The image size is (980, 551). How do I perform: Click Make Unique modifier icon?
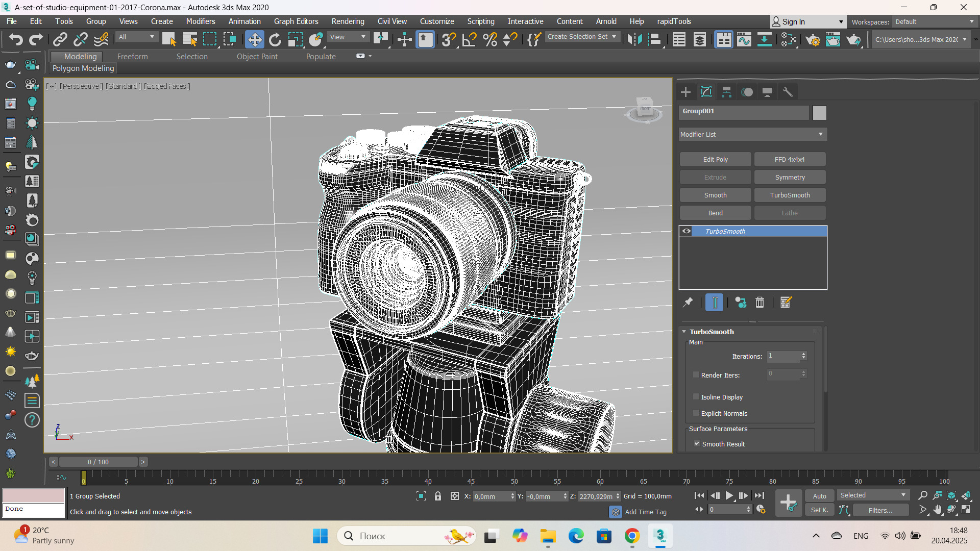pos(740,303)
